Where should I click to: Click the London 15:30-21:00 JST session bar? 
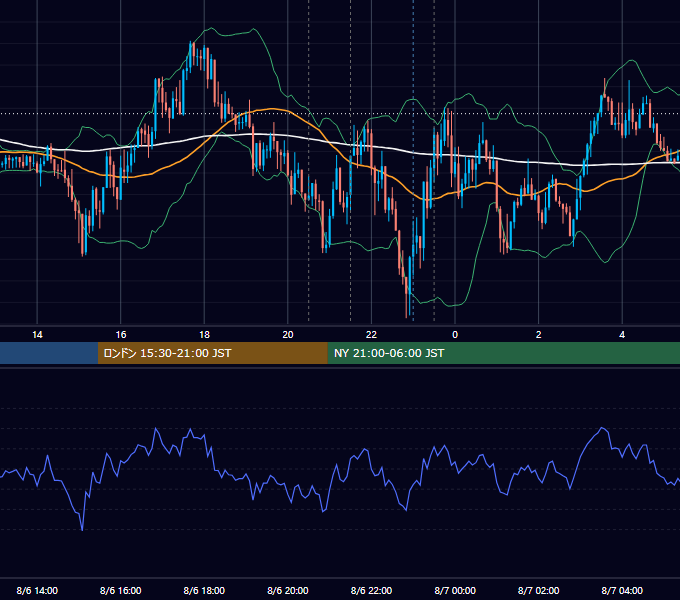coord(212,353)
